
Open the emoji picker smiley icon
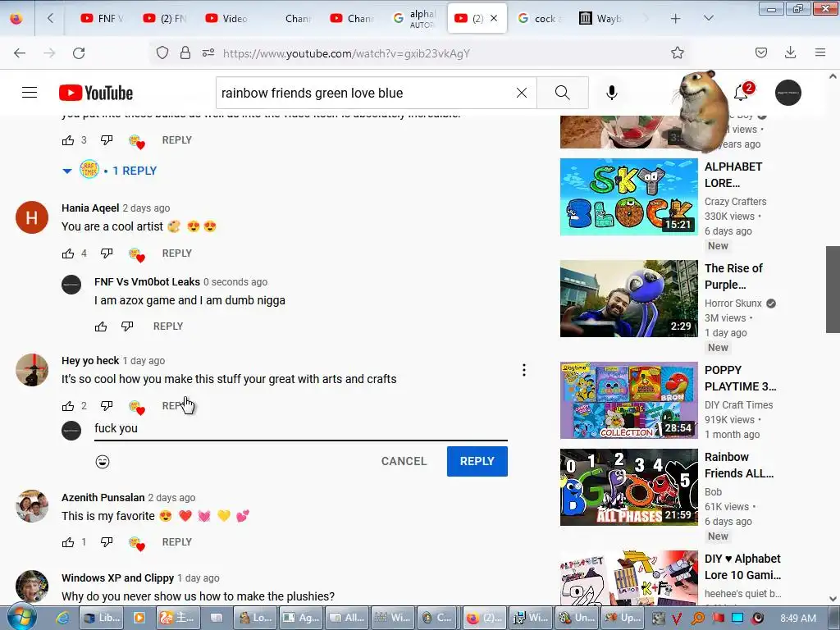[103, 461]
